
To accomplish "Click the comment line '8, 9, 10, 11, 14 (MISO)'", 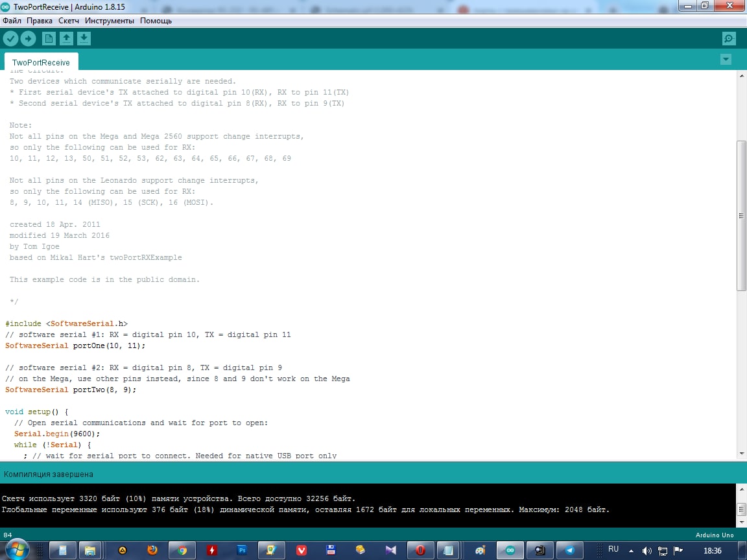I will click(x=112, y=202).
